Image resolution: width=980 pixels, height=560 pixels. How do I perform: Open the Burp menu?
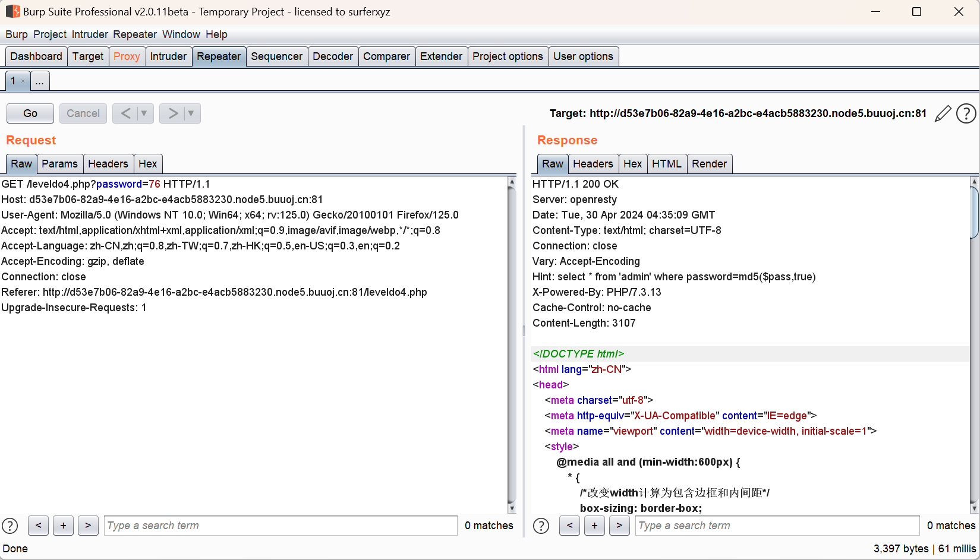point(17,34)
